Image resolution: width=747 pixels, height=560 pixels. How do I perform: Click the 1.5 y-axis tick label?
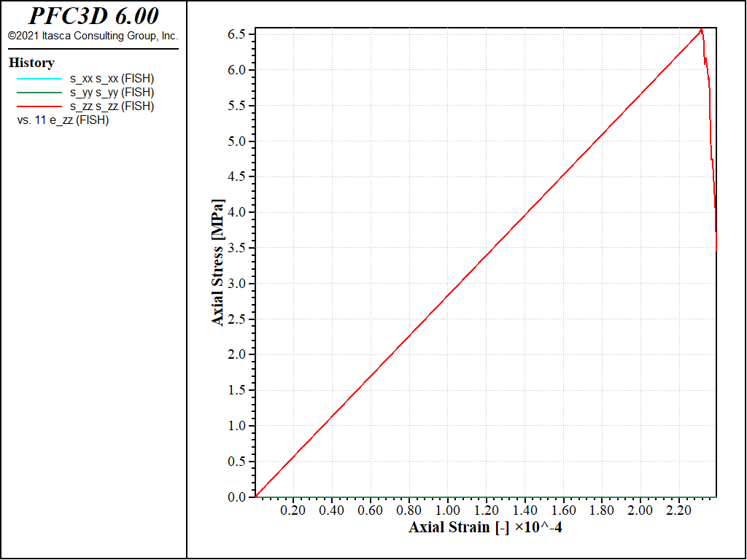[x=237, y=390]
